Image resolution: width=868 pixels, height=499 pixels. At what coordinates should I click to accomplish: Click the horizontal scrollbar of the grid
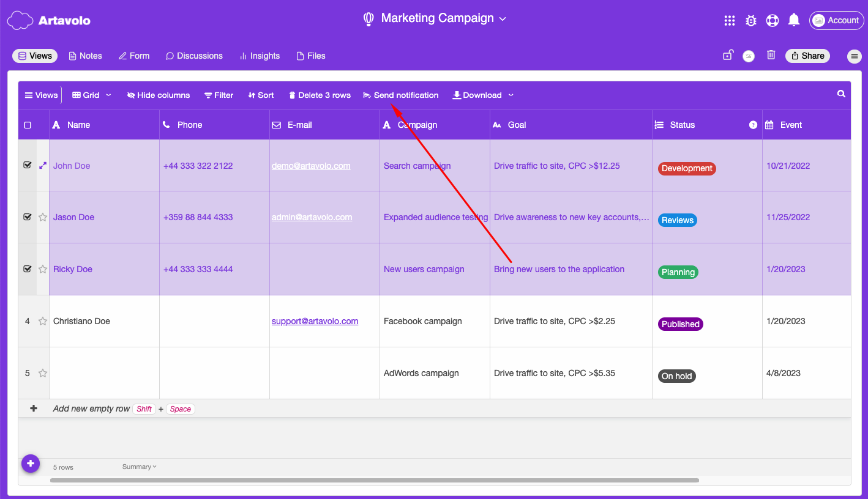pyautogui.click(x=375, y=481)
